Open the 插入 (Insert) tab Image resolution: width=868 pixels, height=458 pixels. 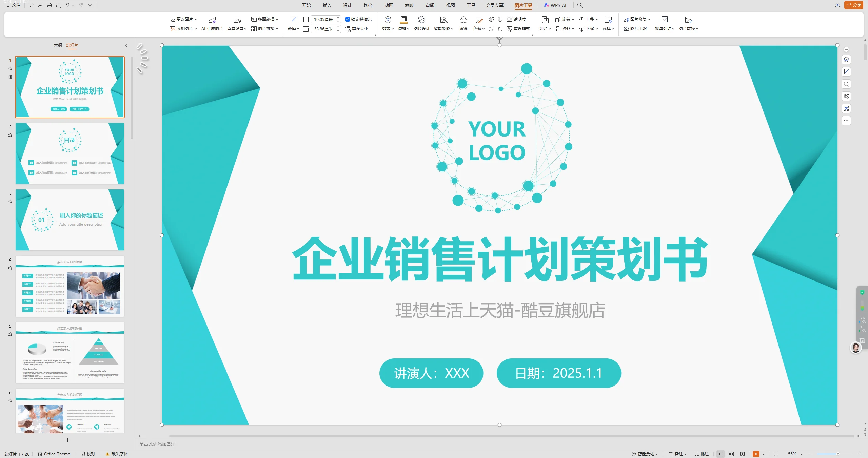click(x=327, y=5)
